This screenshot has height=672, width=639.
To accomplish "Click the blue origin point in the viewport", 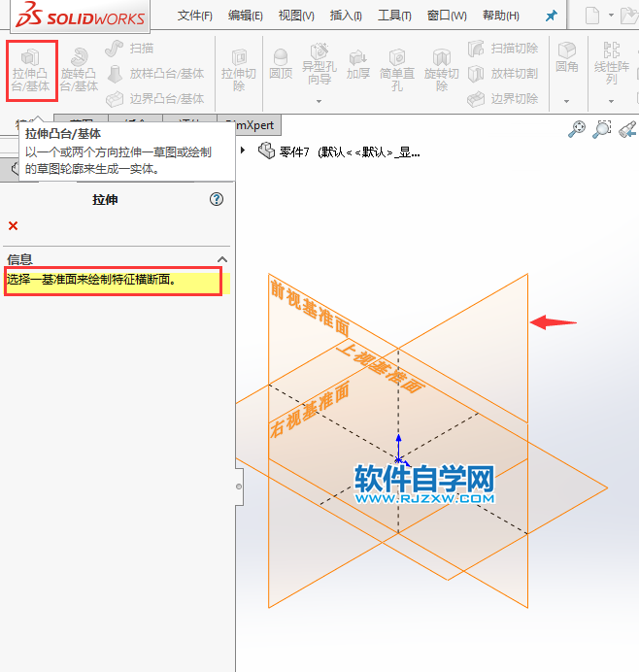I will click(398, 460).
